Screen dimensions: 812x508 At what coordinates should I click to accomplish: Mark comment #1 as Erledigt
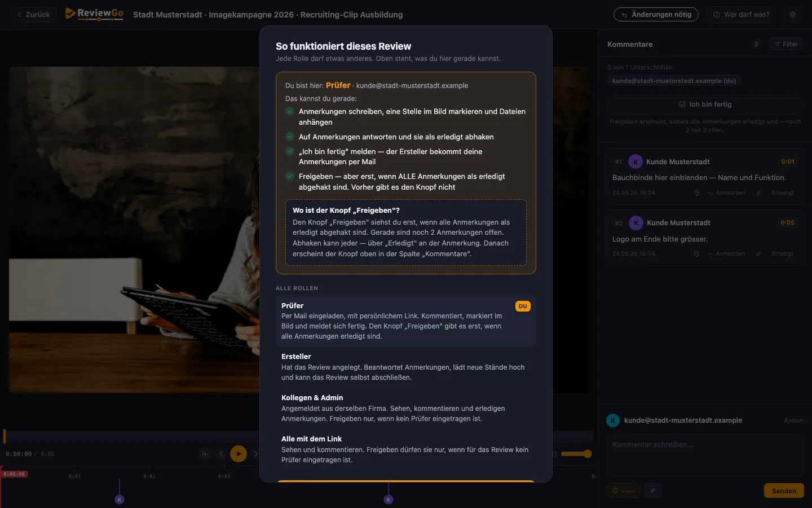click(783, 193)
